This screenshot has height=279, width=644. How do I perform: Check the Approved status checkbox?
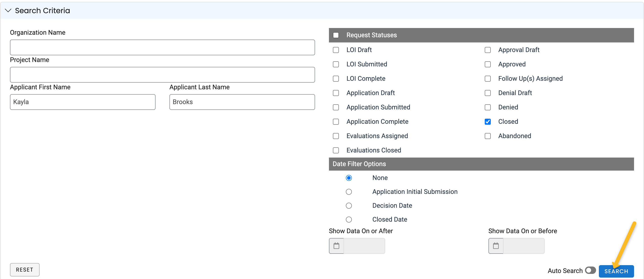click(x=488, y=64)
